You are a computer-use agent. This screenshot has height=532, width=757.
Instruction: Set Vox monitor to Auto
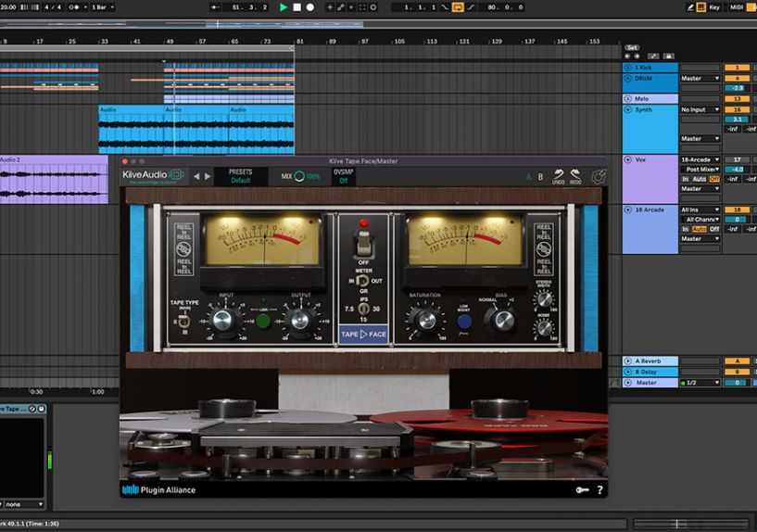[699, 179]
